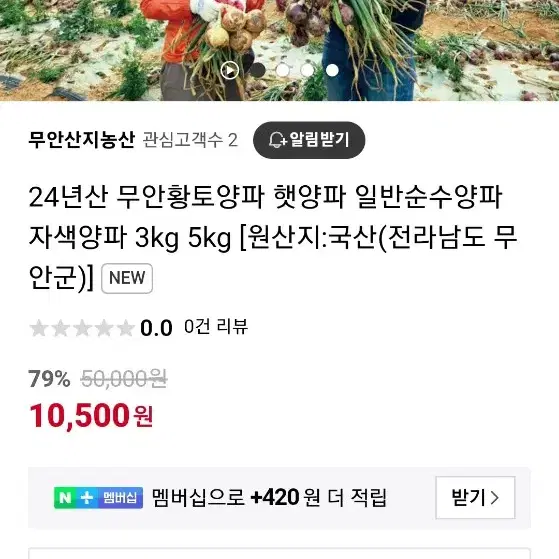The image size is (559, 559).
Task: Tap the onion harvest product photo
Action: 280,50
